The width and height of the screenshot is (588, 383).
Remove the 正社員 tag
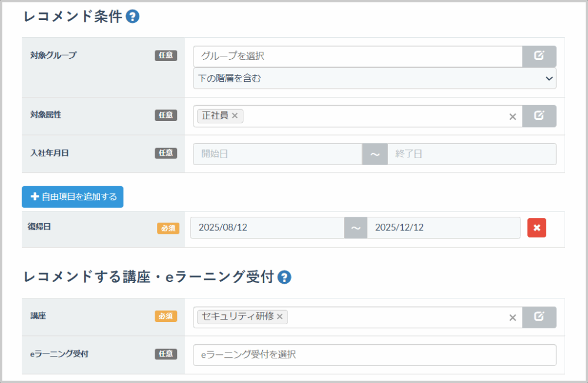(235, 116)
